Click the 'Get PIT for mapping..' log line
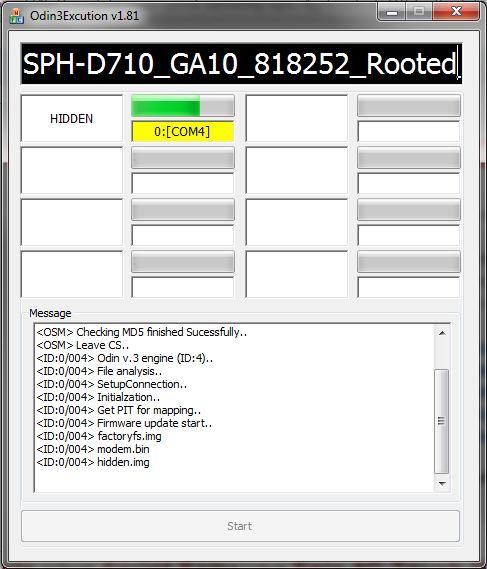 (x=119, y=410)
